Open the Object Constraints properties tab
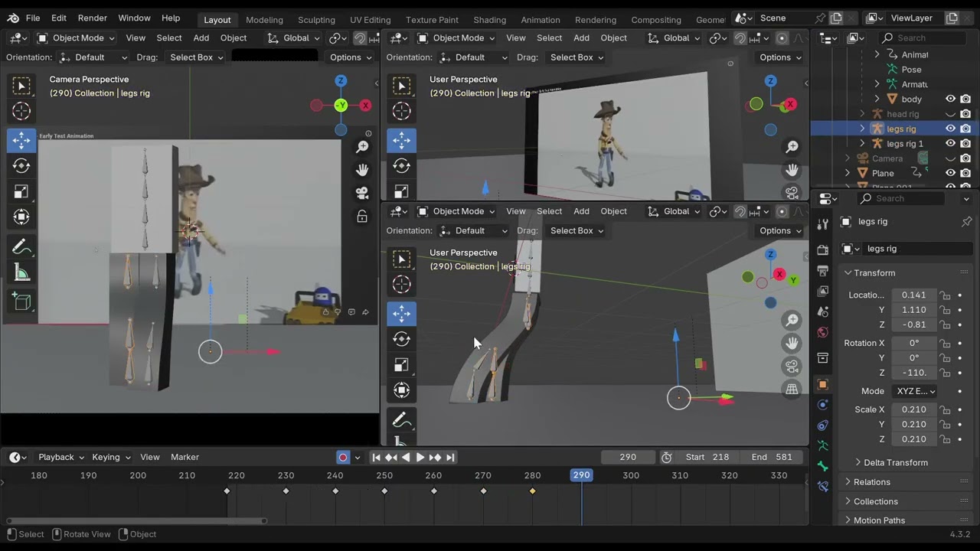Image resolution: width=980 pixels, height=551 pixels. [x=823, y=425]
